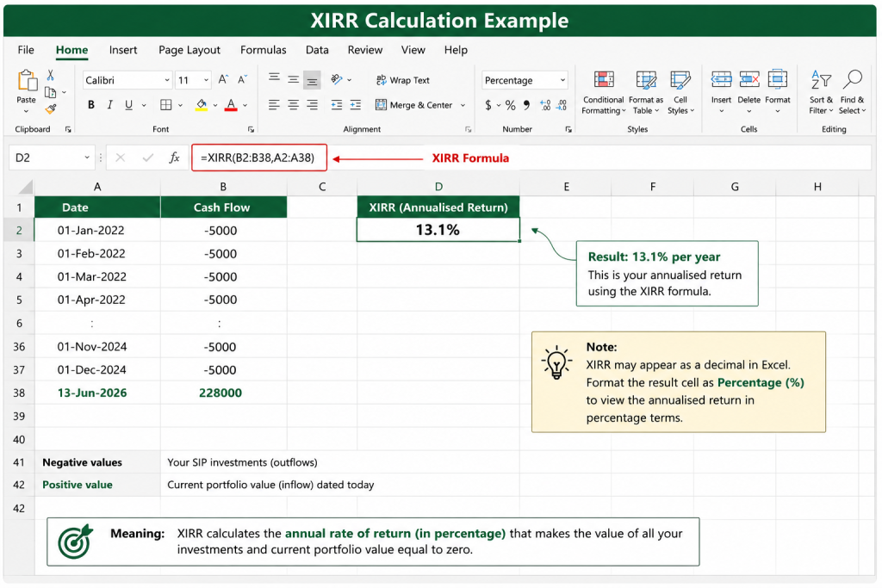Open the Help tab
The width and height of the screenshot is (882, 588).
456,50
